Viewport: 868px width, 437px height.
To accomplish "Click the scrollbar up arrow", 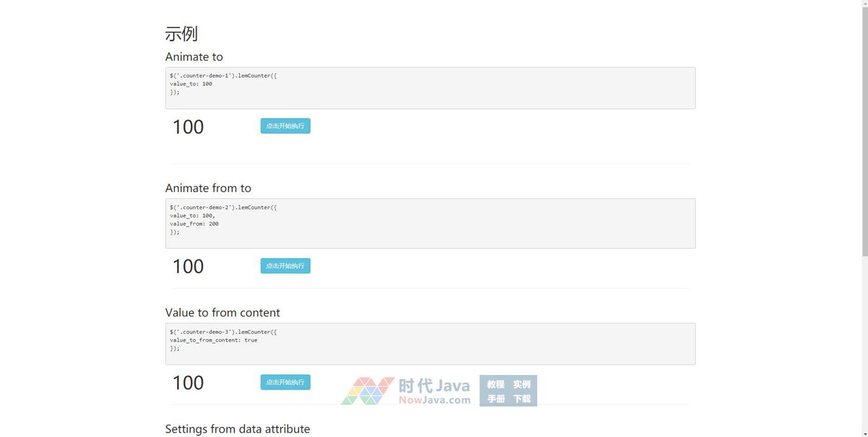I will 864,4.
